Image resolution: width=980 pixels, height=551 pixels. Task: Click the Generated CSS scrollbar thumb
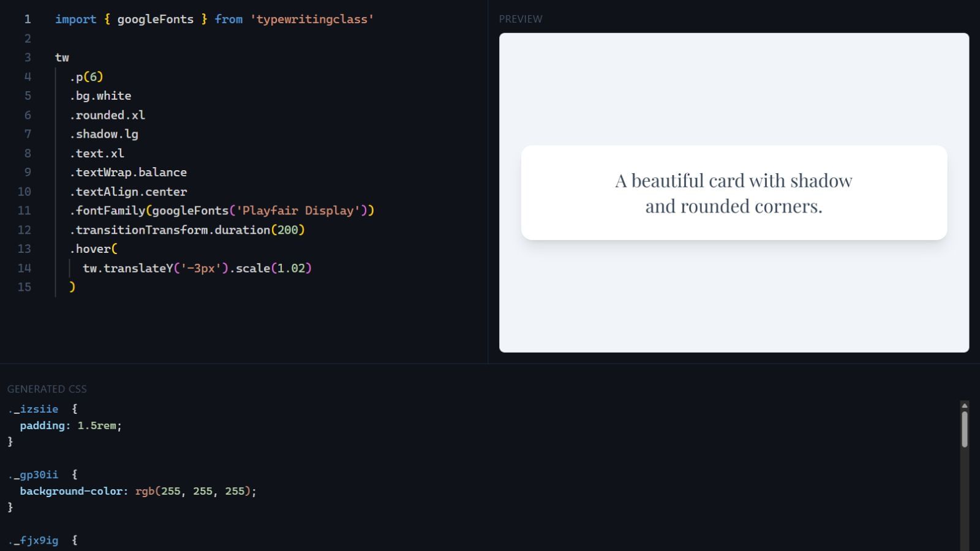[964, 429]
